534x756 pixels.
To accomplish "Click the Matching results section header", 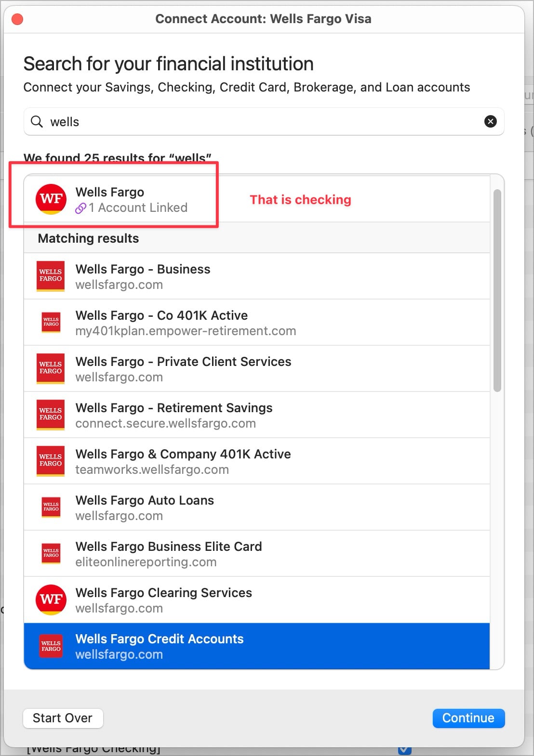I will (x=257, y=238).
